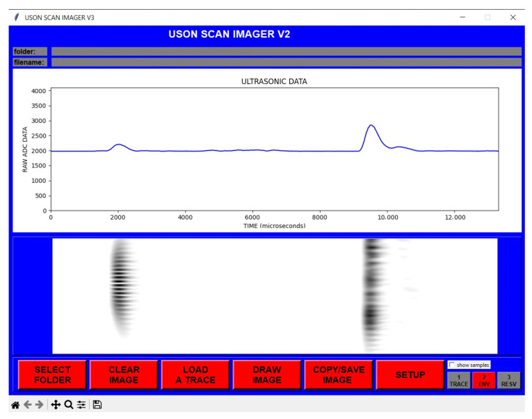
Task: Click the forward arrow to next view
Action: (39, 404)
